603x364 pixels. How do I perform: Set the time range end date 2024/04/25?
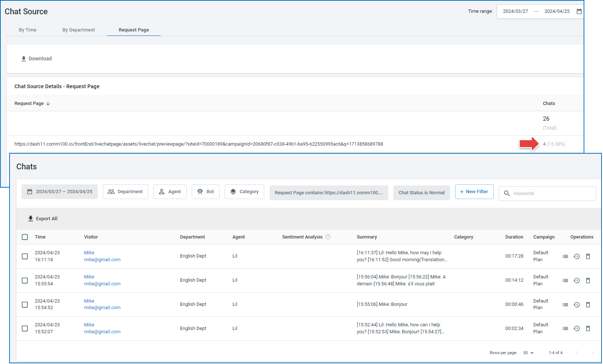click(x=557, y=11)
